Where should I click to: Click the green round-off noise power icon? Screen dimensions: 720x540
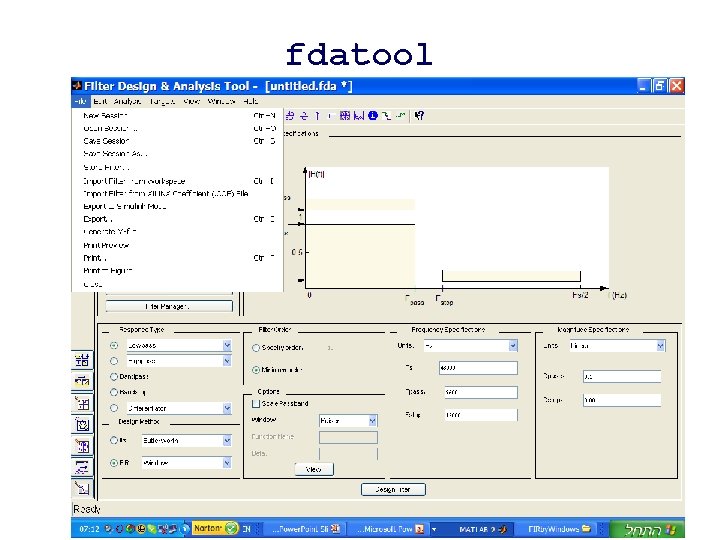click(x=400, y=116)
